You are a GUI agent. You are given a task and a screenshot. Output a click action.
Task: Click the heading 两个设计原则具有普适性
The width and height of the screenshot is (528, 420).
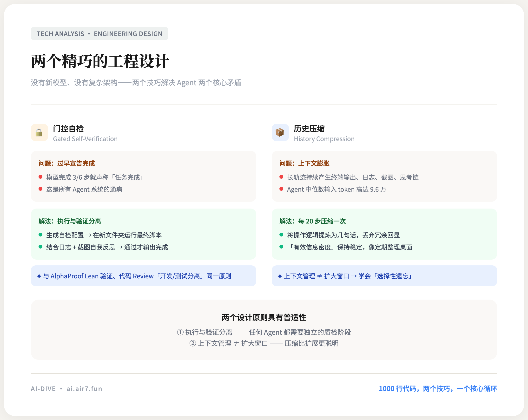[264, 317]
